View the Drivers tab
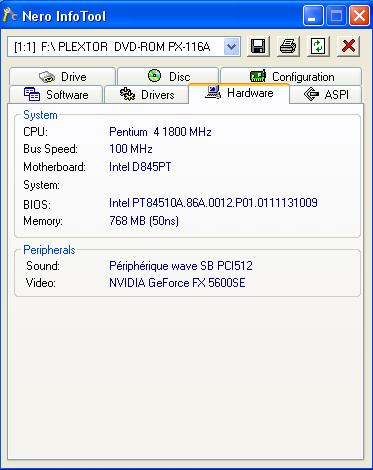This screenshot has height=470, width=373. click(147, 95)
